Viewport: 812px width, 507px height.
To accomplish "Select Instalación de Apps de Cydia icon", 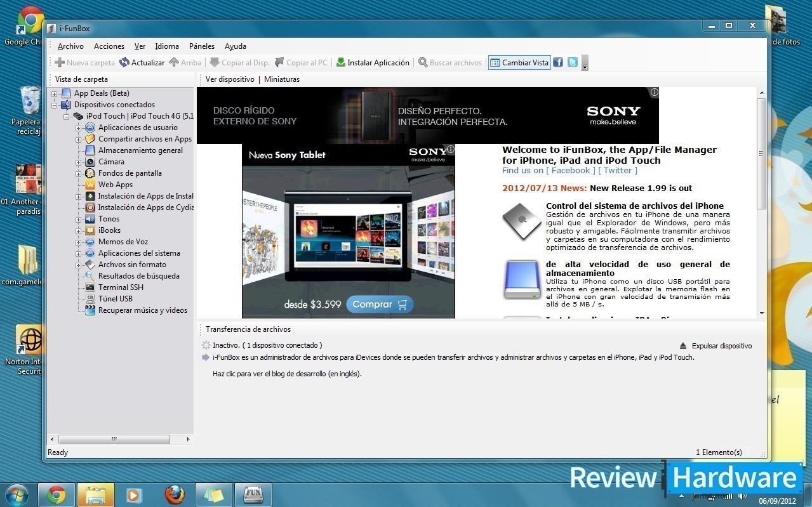I will (90, 207).
